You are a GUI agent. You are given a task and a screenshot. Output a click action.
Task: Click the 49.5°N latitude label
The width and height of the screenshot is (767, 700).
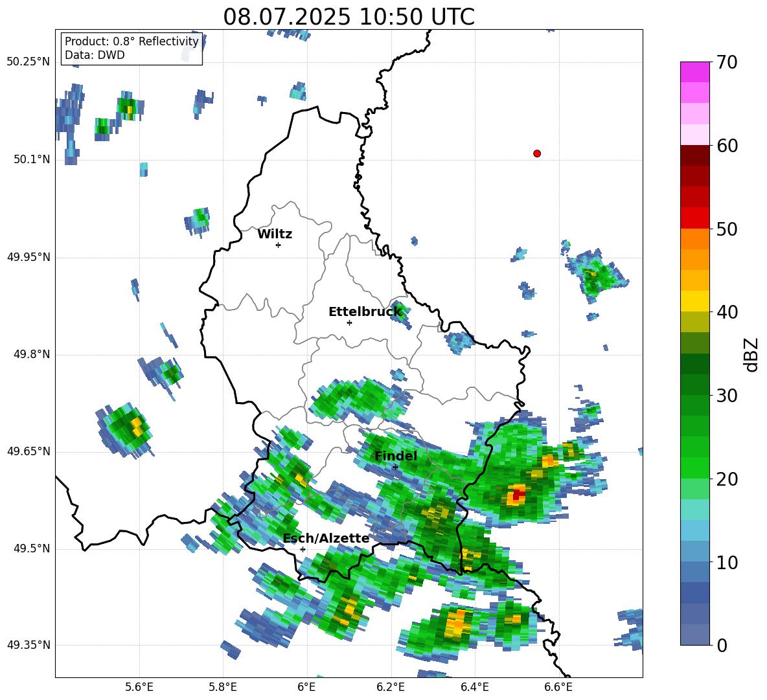32,548
